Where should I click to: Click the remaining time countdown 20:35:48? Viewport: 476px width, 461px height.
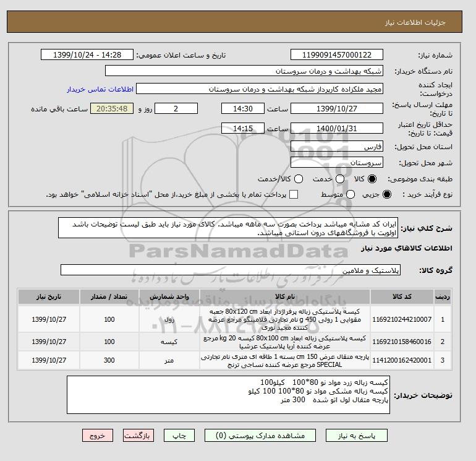pos(112,108)
